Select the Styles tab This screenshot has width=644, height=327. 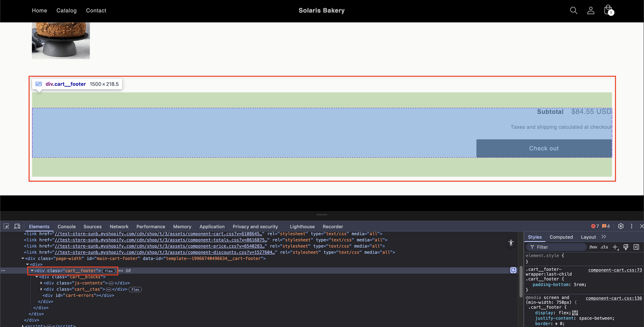pos(535,237)
